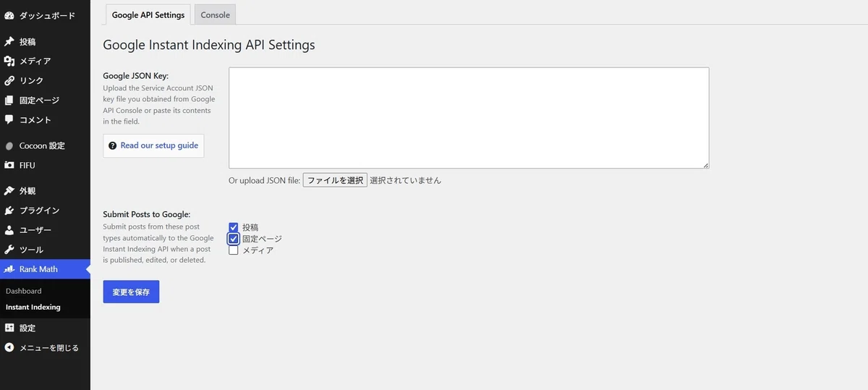The width and height of the screenshot is (868, 390).
Task: Click the Google JSON Key: label
Action: pyautogui.click(x=136, y=75)
